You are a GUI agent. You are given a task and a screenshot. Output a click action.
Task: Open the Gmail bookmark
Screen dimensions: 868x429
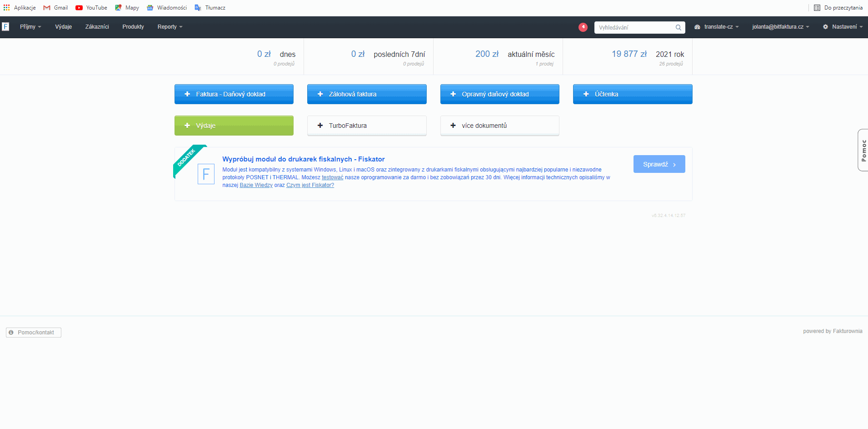(55, 8)
